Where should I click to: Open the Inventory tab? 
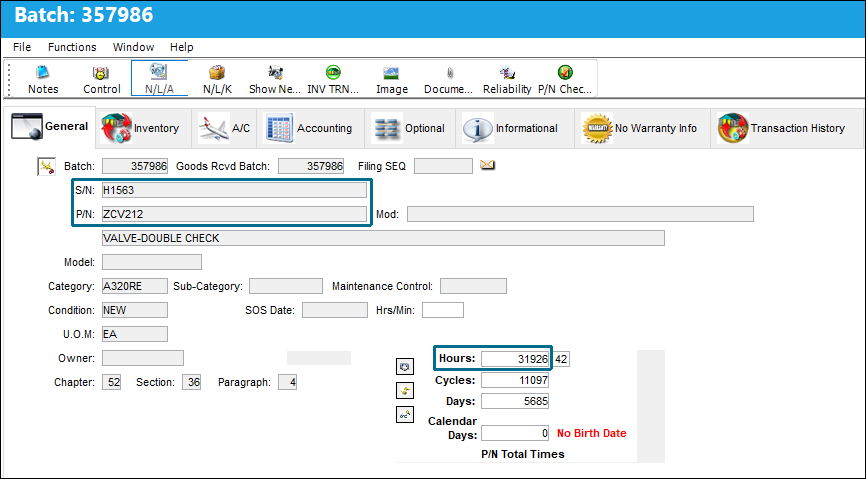pos(144,128)
